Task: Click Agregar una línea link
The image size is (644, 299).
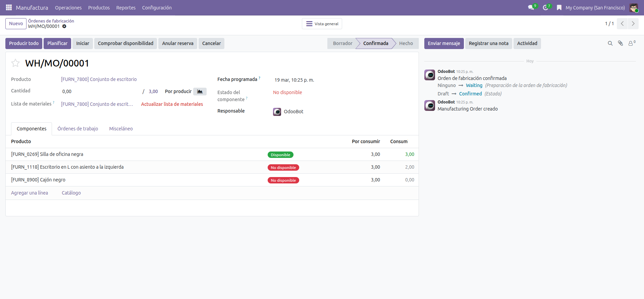Action: coord(30,193)
